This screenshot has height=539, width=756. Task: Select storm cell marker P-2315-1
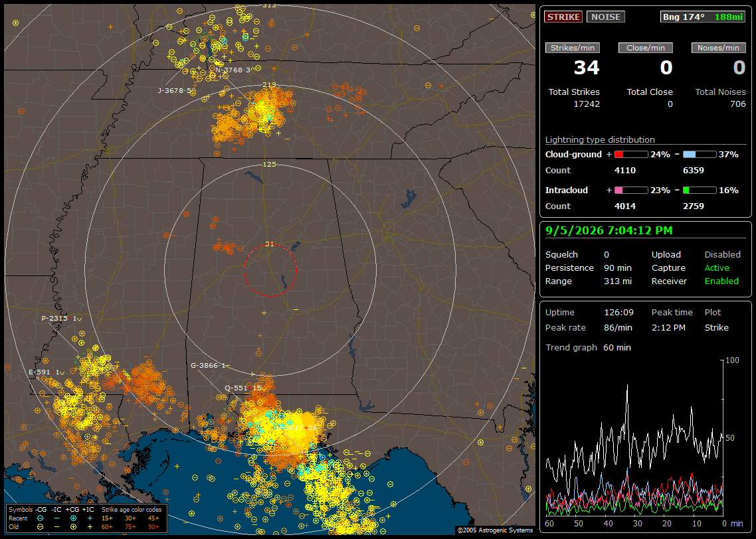61,319
